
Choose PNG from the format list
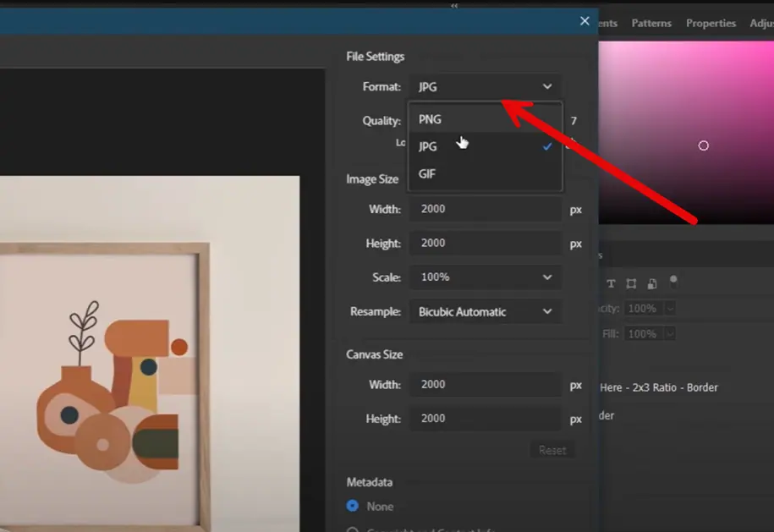point(430,119)
